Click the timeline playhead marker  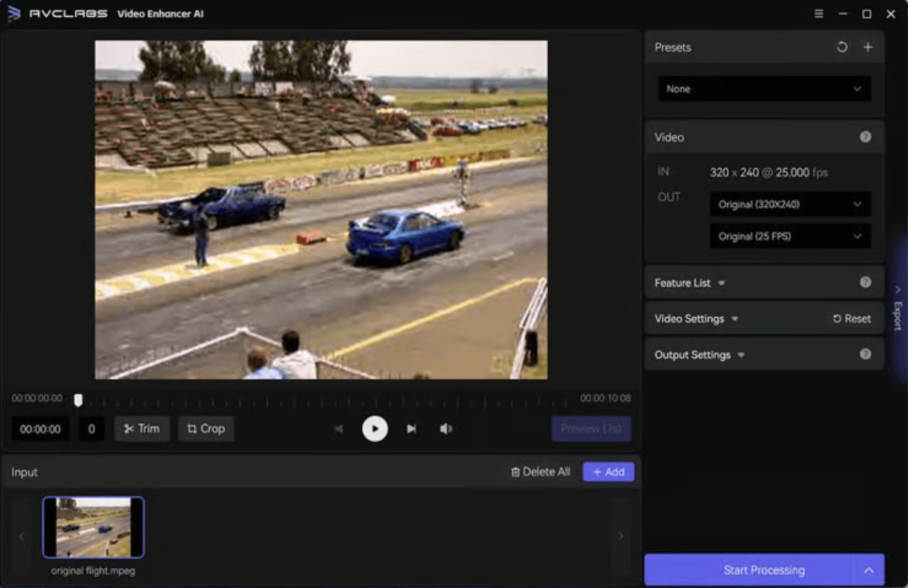point(78,400)
